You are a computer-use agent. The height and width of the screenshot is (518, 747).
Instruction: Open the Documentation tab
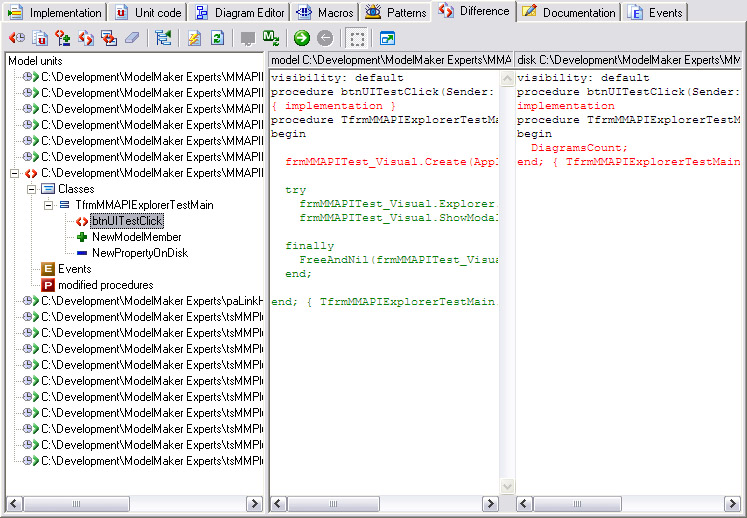tap(569, 13)
